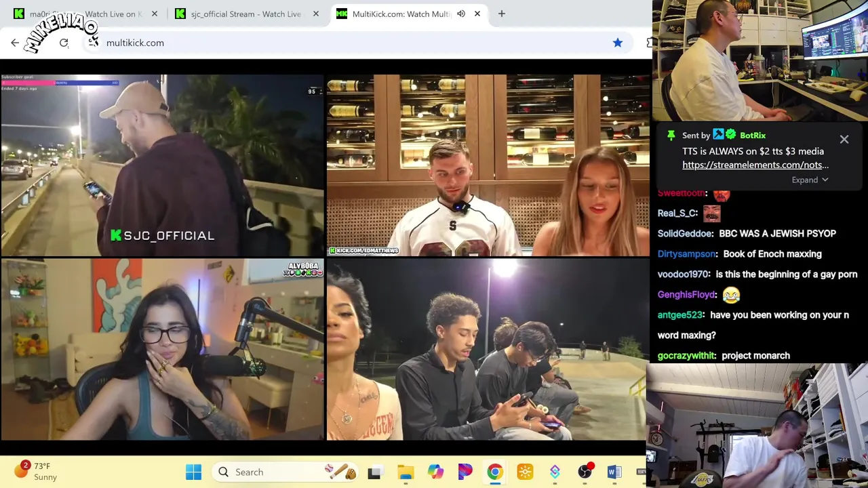Click GenghisFloyd username in chat
Screen dimensions: 868x488
coord(686,294)
